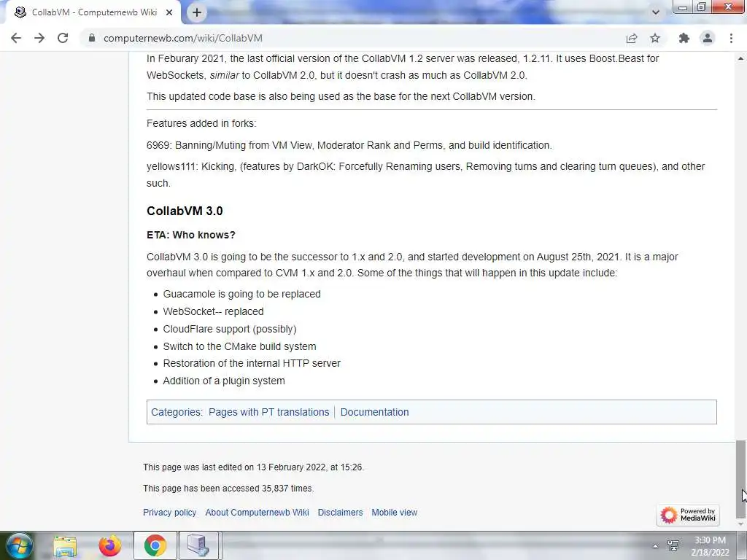Bookmark this page with star icon
The width and height of the screenshot is (747, 560).
click(x=655, y=38)
